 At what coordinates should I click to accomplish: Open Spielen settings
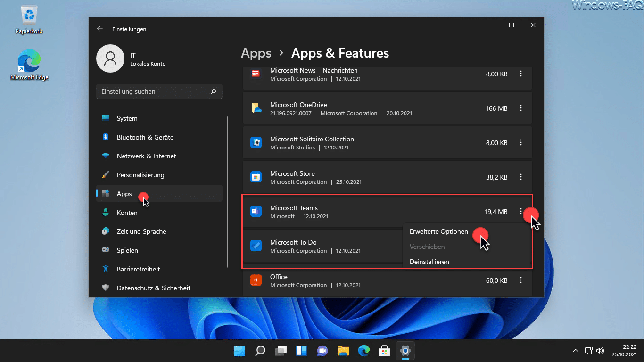pos(159,250)
